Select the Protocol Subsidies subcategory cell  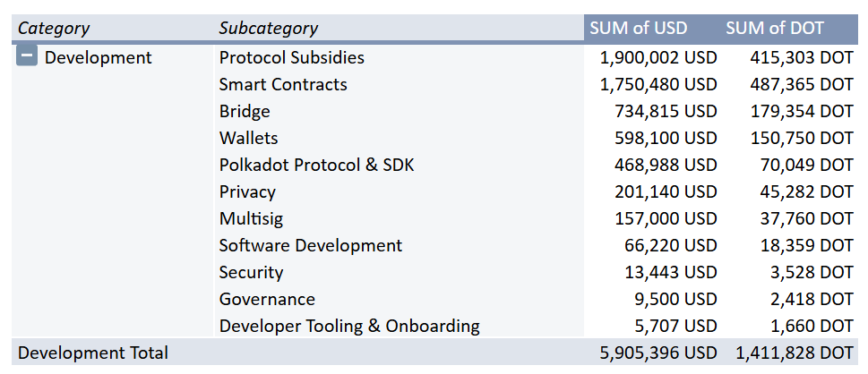coord(291,57)
